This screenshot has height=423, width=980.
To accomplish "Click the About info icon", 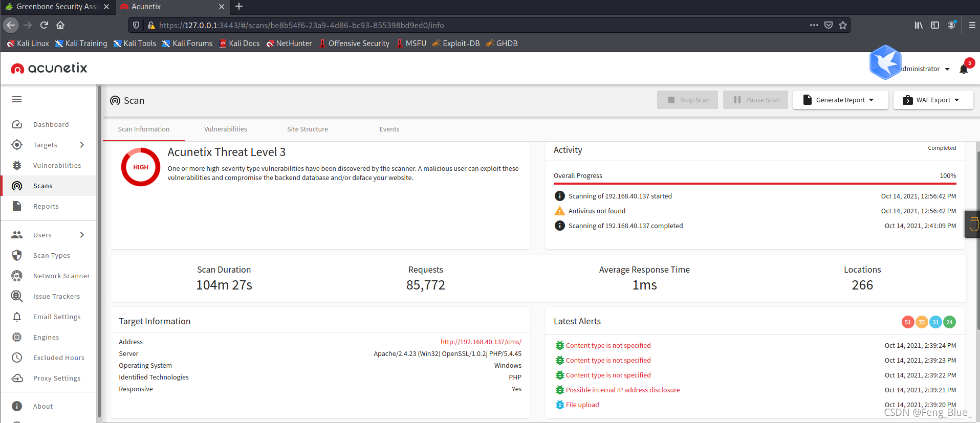I will click(x=17, y=406).
